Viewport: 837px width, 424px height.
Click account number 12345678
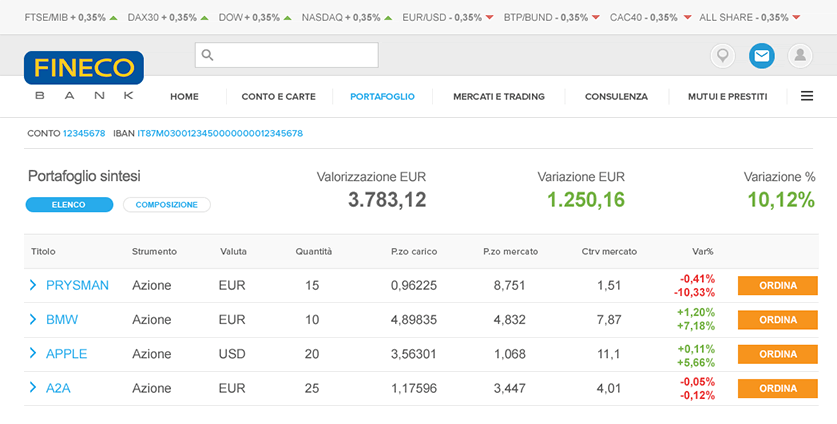(84, 134)
